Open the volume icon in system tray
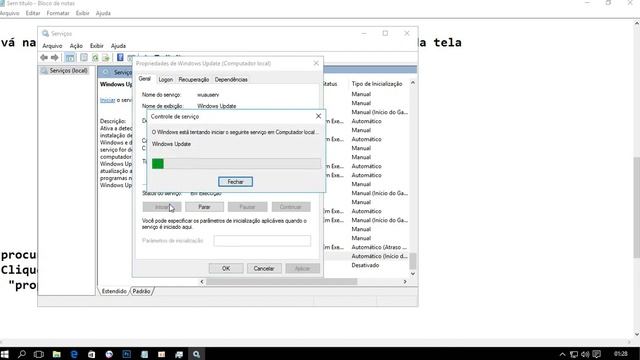Viewport: 640px width, 360px height. [585, 354]
